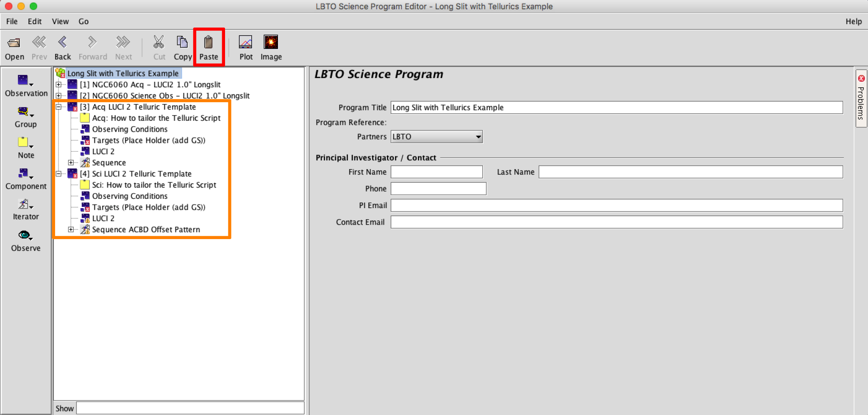Select Targets (Place Holder) under observation 4
The image size is (868, 415).
(x=149, y=207)
